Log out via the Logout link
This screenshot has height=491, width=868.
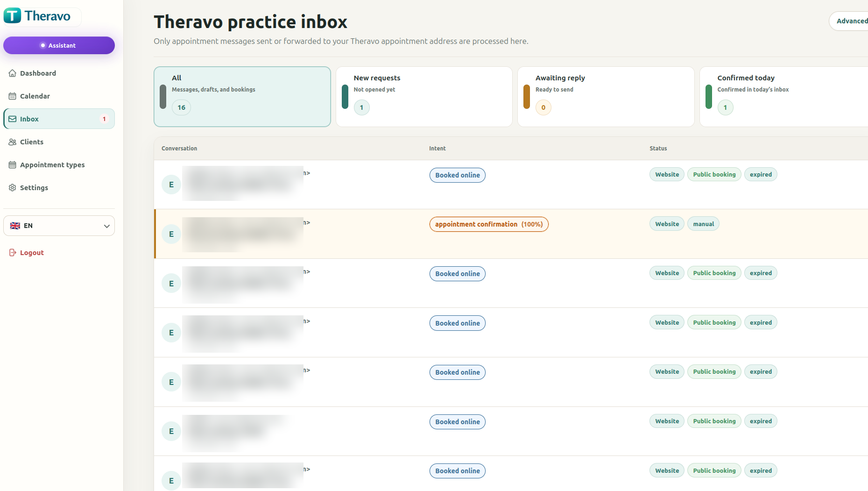pos(32,253)
